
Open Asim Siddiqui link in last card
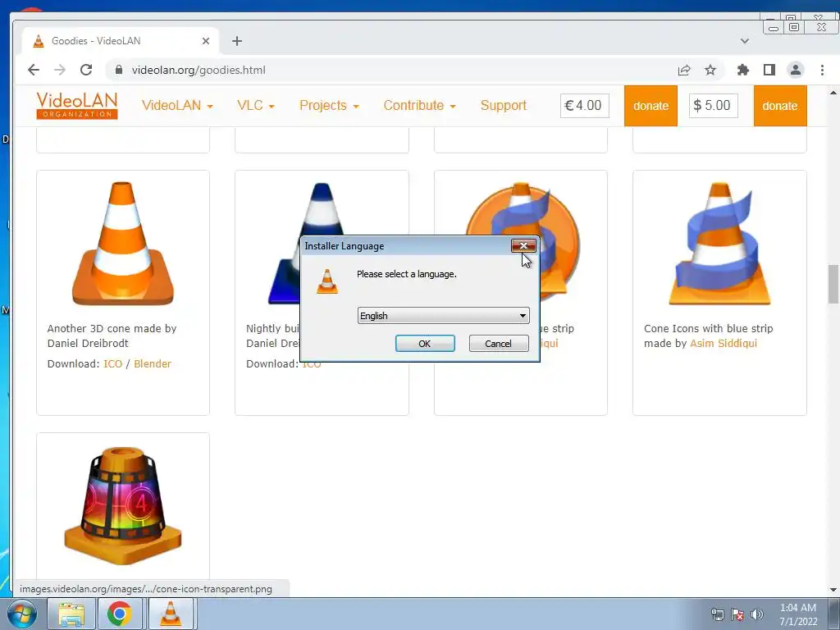(724, 344)
